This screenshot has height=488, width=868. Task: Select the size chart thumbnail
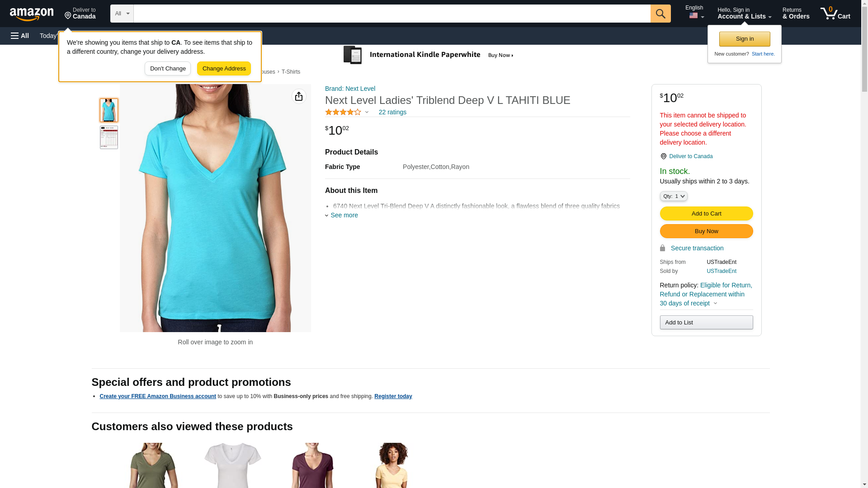(109, 137)
